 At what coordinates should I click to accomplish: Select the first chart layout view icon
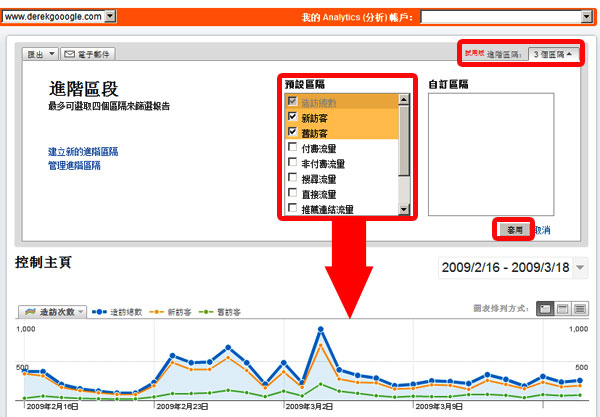[545, 308]
